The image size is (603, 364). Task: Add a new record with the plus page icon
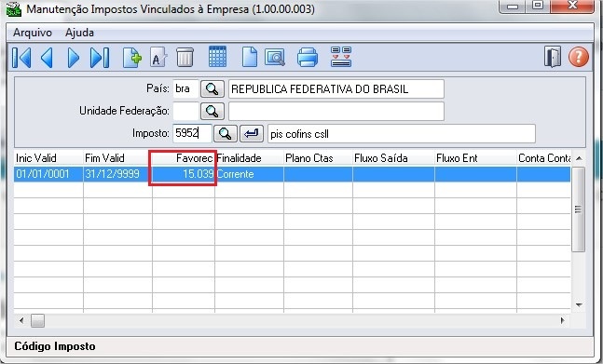coord(132,58)
